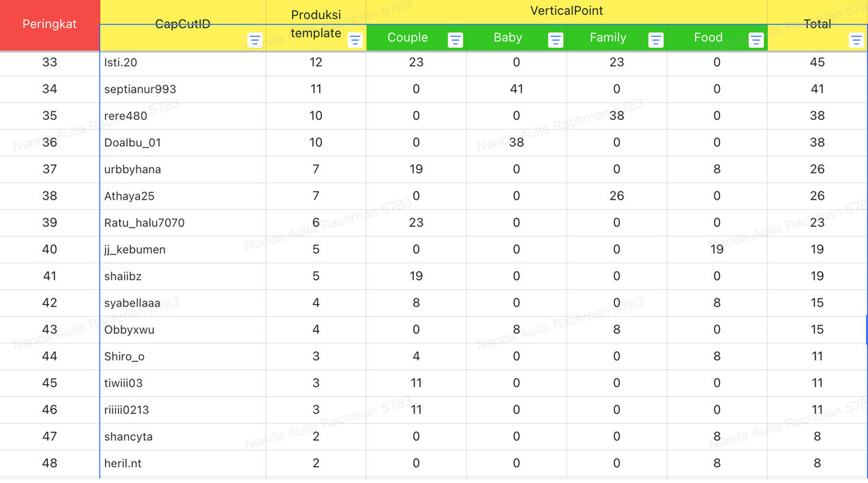Select the heril.nt cell
868x483 pixels.
tap(183, 463)
